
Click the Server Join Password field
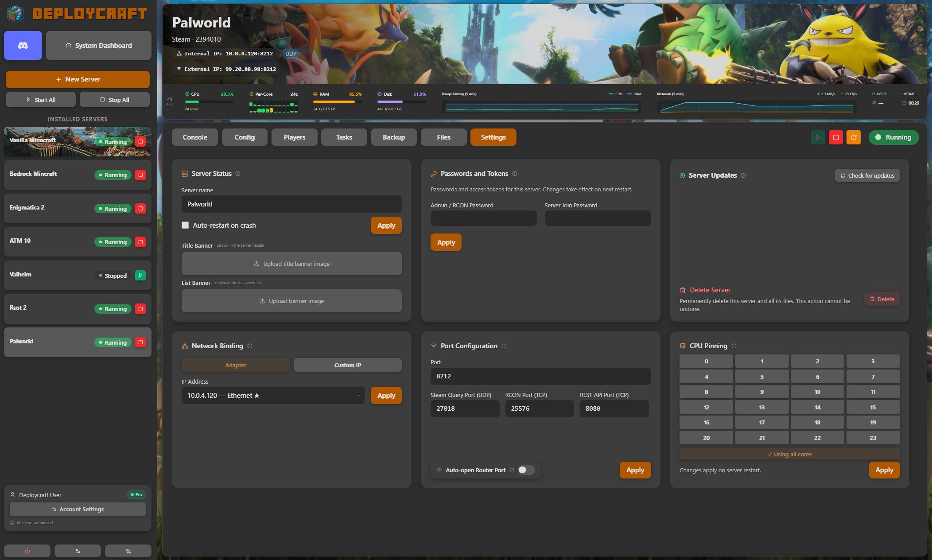[598, 218]
